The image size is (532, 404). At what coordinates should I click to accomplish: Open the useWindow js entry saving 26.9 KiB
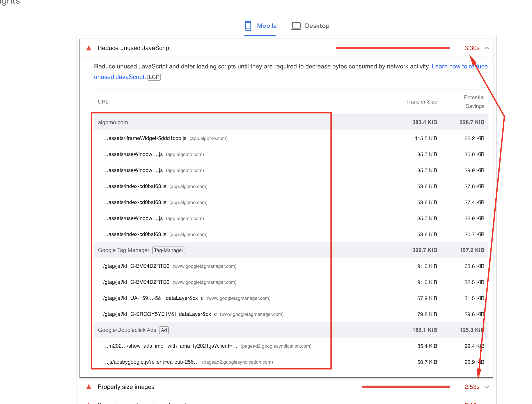[x=133, y=218]
